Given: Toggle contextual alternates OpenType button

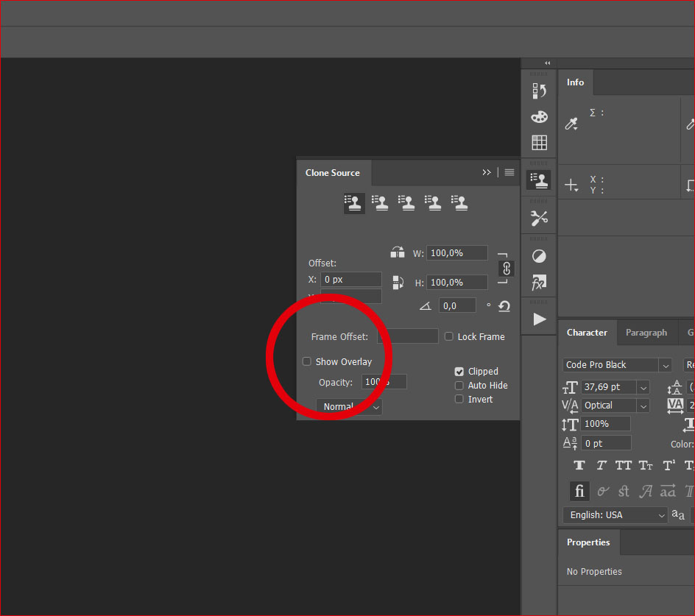Looking at the screenshot, I should coord(602,492).
